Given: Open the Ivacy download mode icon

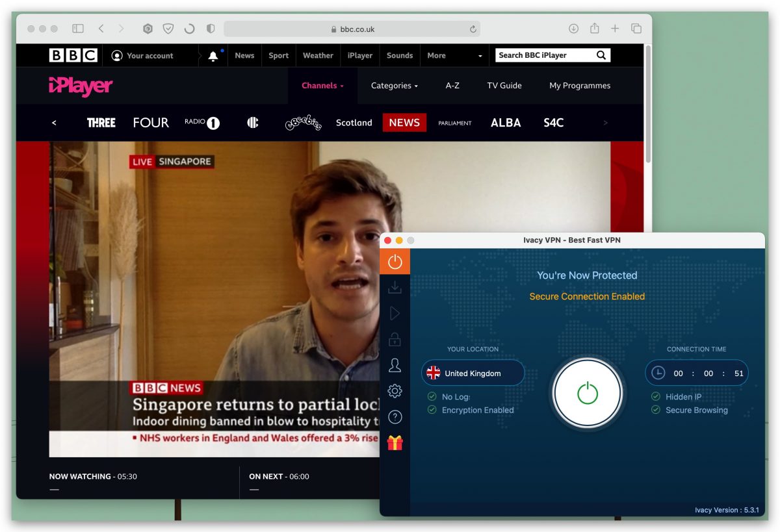Looking at the screenshot, I should pos(395,287).
